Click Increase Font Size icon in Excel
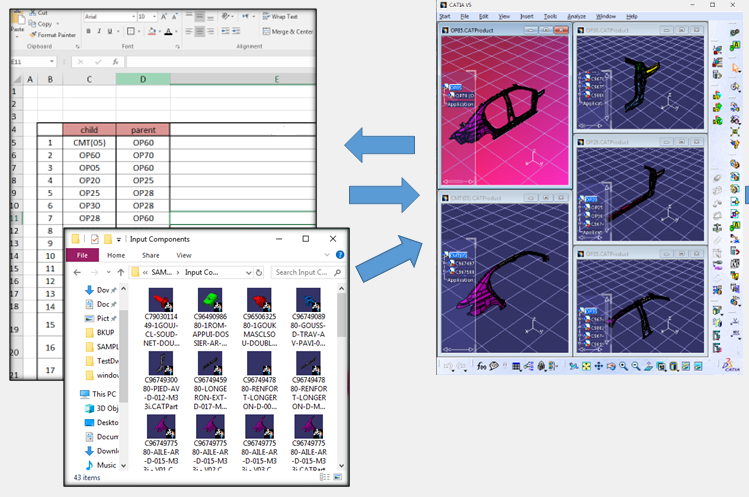 pyautogui.click(x=164, y=17)
